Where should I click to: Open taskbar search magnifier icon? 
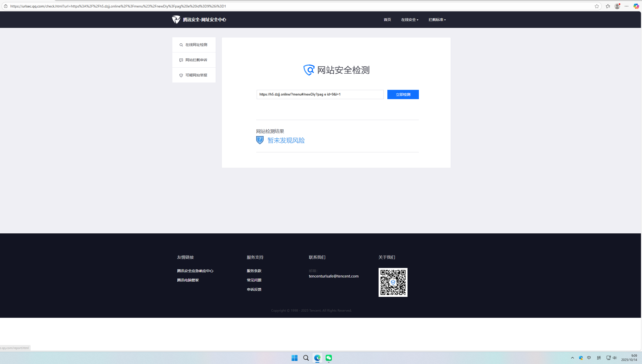point(306,358)
